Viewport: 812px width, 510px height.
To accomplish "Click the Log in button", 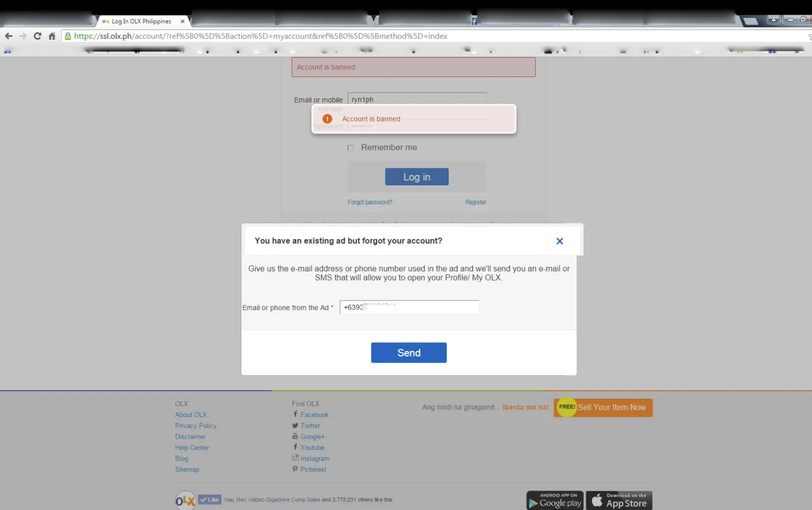I will tap(417, 177).
